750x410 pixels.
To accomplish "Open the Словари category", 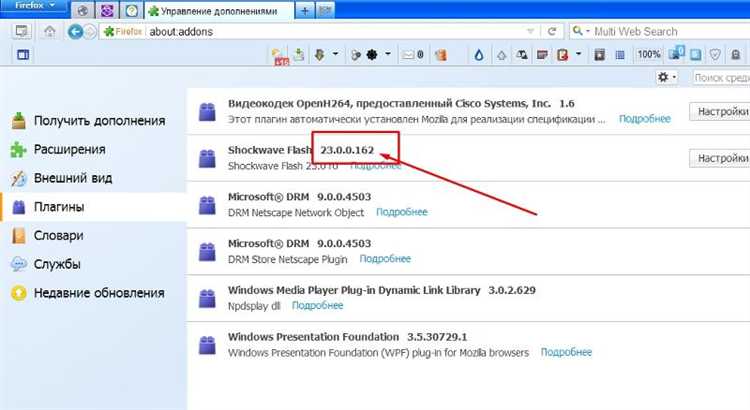I will point(93,235).
